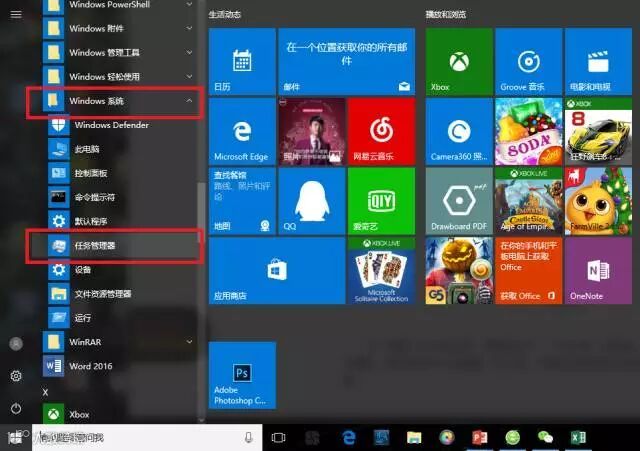Open the 照片 photos tile
Screen dimensions: 640x451
(x=312, y=131)
